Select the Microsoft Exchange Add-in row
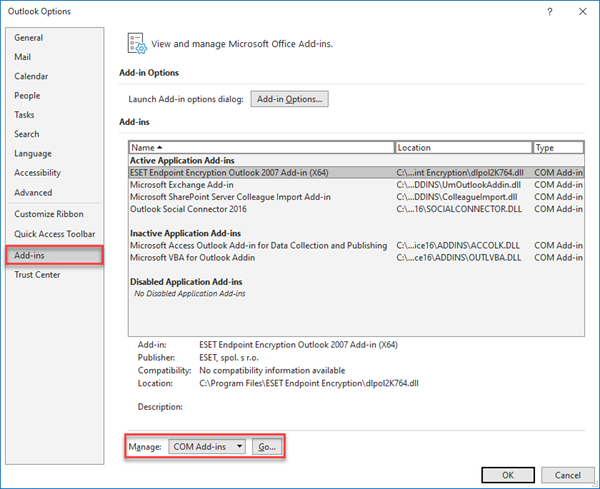 pos(356,185)
